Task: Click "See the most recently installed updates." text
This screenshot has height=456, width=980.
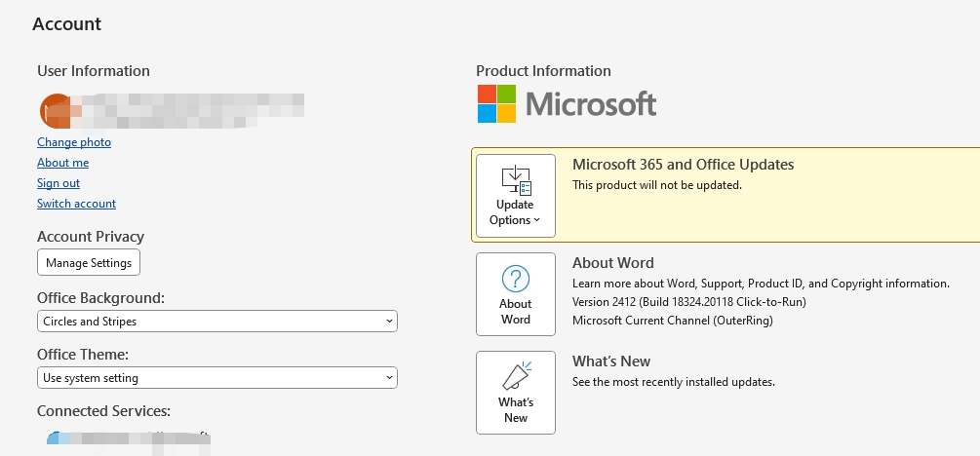Action: [x=674, y=381]
